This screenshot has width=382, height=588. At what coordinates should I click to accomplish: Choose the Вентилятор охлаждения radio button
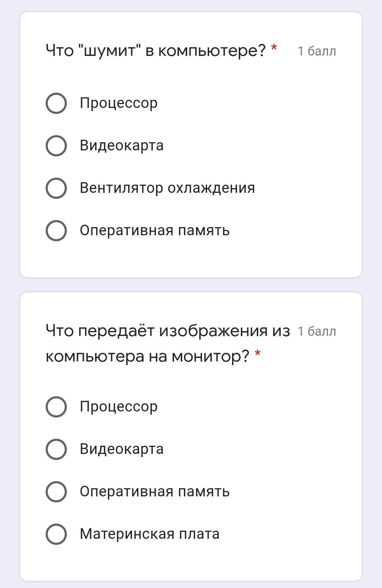56,188
